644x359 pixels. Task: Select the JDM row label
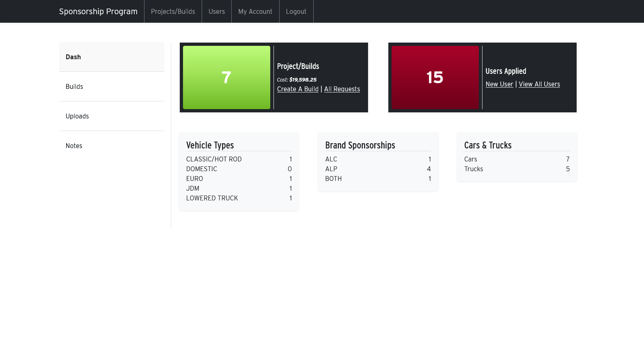tap(193, 188)
